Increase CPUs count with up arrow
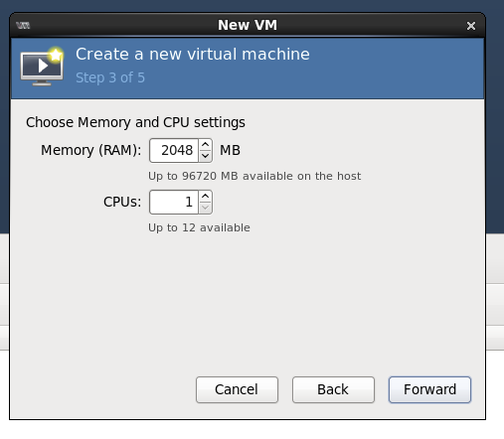Screen dimensions: 504x439 tap(206, 197)
